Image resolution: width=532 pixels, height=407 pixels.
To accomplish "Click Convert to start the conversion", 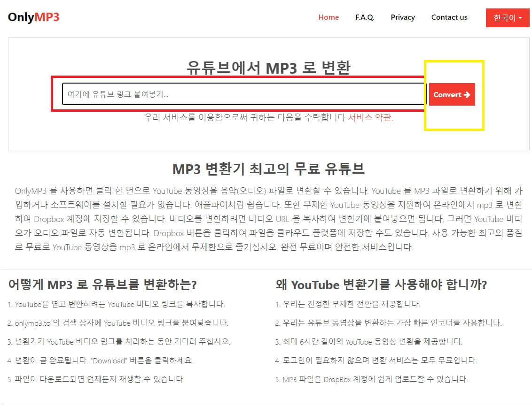I will pos(451,94).
